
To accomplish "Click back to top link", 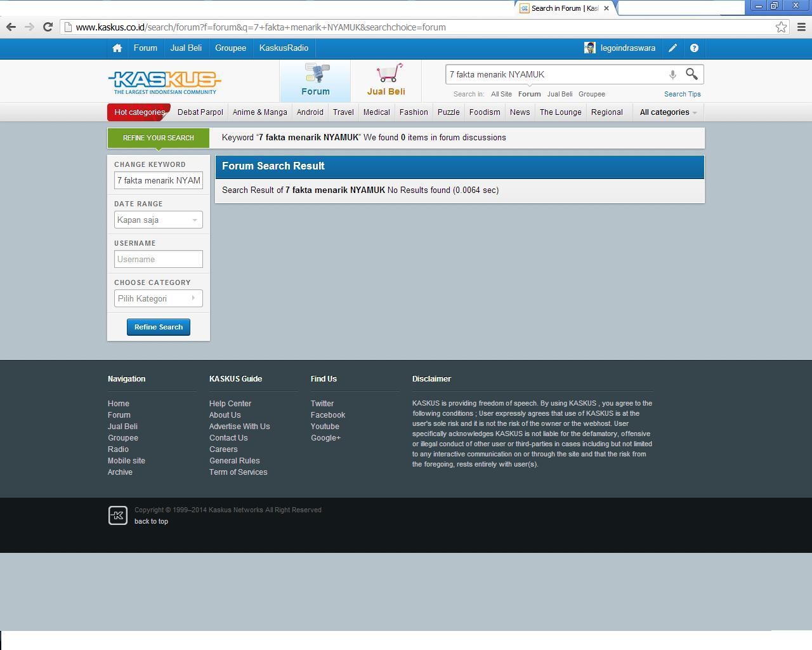I will [151, 521].
